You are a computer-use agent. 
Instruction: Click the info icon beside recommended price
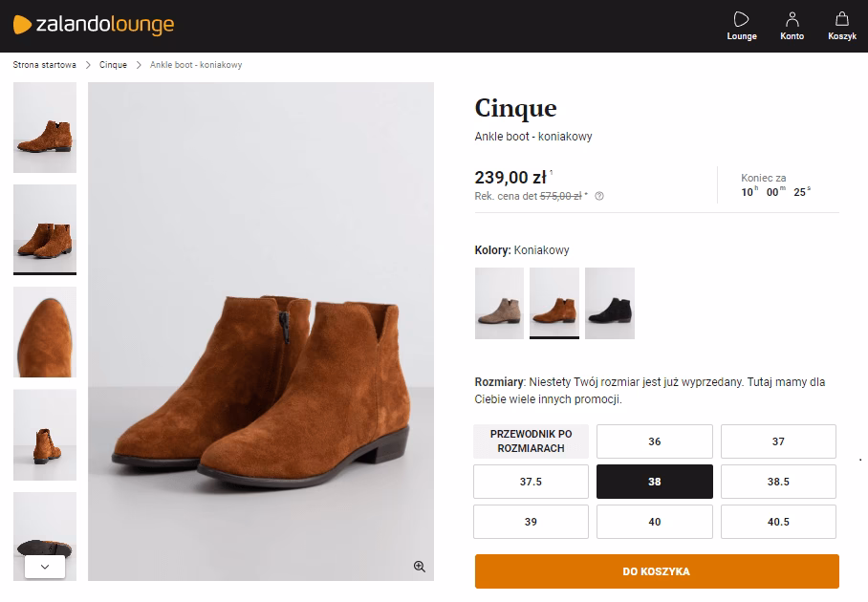pyautogui.click(x=599, y=196)
